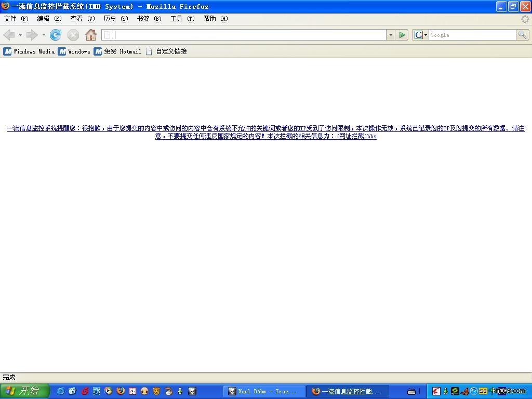This screenshot has height=399, width=532.
Task: Click the green Go arrow button
Action: pos(402,35)
